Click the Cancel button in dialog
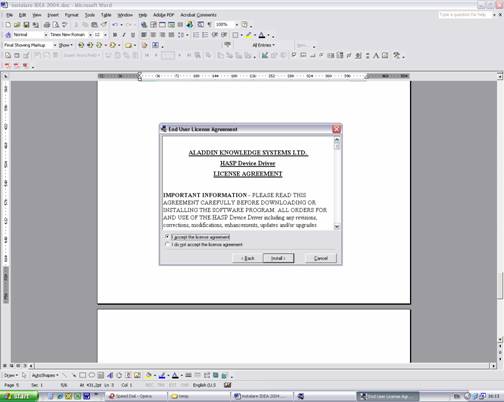Image resolution: width=504 pixels, height=402 pixels. tap(321, 258)
